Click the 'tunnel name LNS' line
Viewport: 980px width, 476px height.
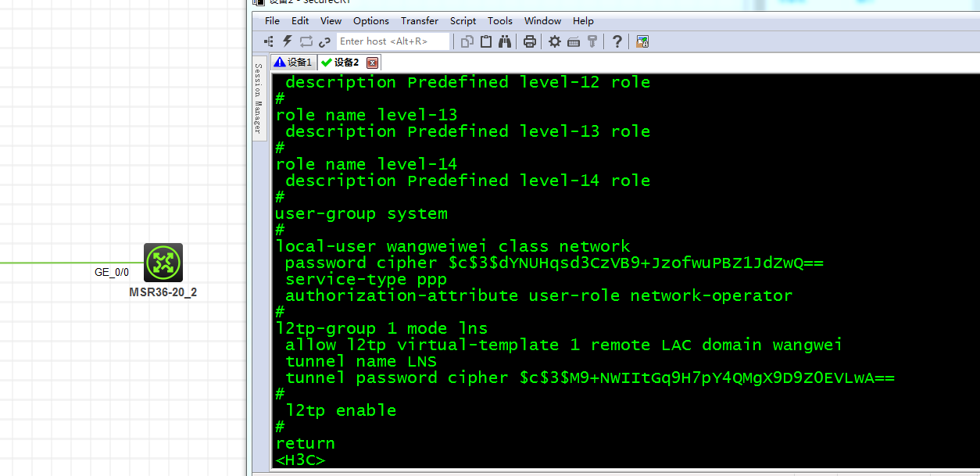tap(361, 361)
